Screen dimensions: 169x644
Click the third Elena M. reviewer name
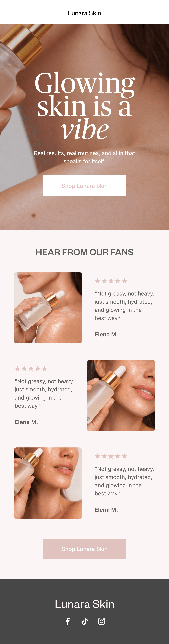106,510
